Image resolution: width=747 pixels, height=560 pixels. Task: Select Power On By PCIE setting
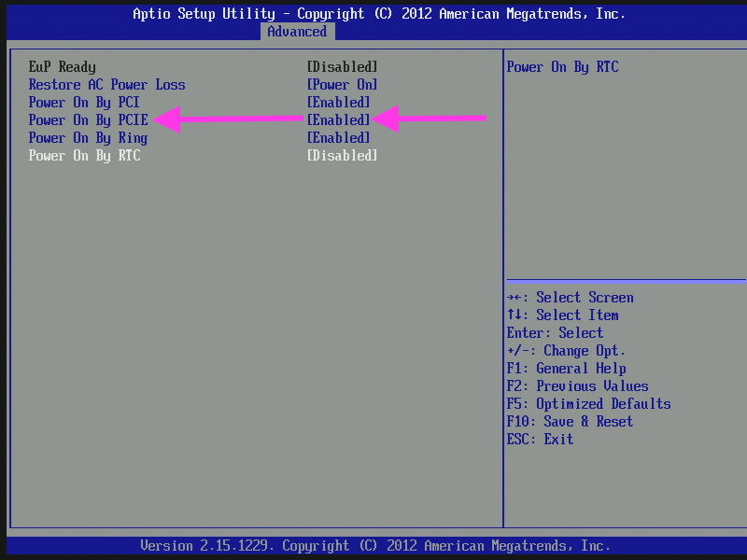(88, 120)
